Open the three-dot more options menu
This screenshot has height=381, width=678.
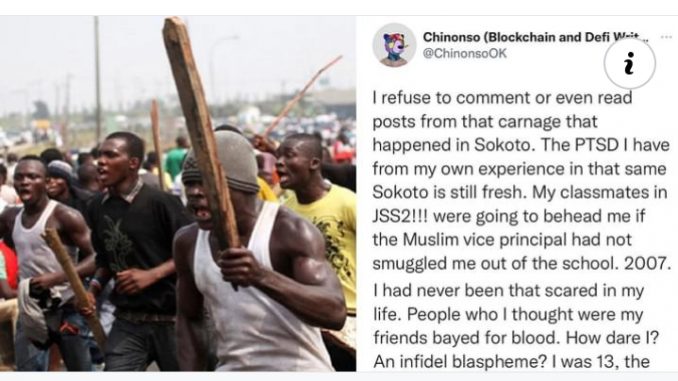point(666,37)
